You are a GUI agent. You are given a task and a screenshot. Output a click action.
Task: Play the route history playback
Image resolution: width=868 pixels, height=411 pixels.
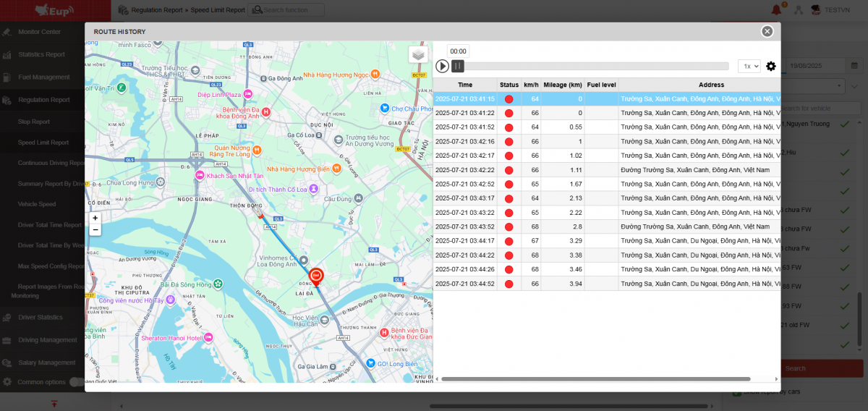[x=442, y=66]
